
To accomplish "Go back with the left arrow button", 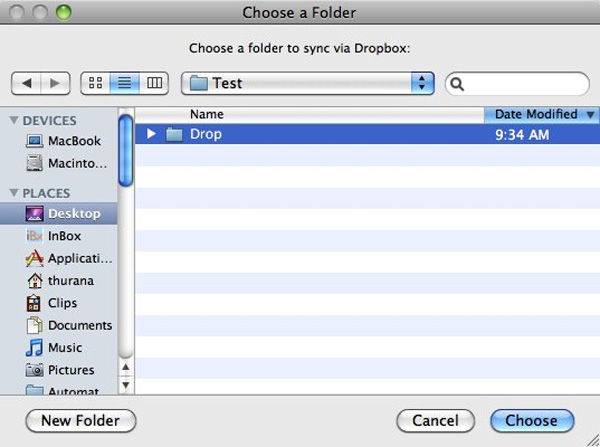I will pyautogui.click(x=26, y=83).
